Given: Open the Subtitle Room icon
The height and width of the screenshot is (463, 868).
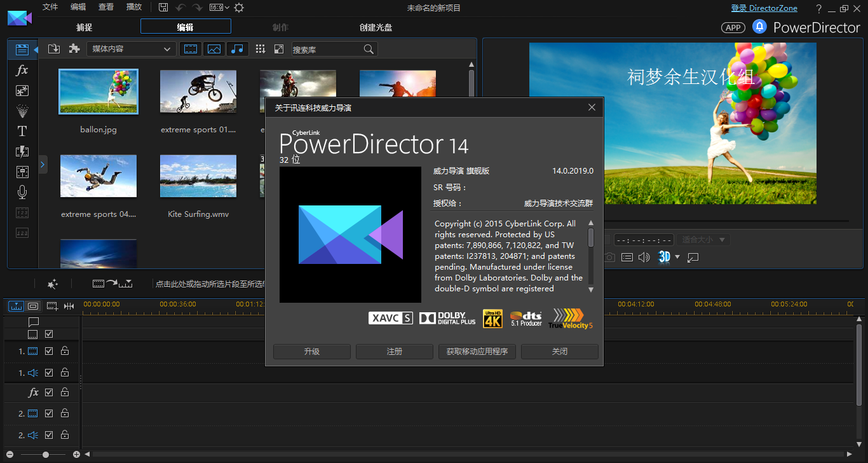Looking at the screenshot, I should [x=22, y=233].
